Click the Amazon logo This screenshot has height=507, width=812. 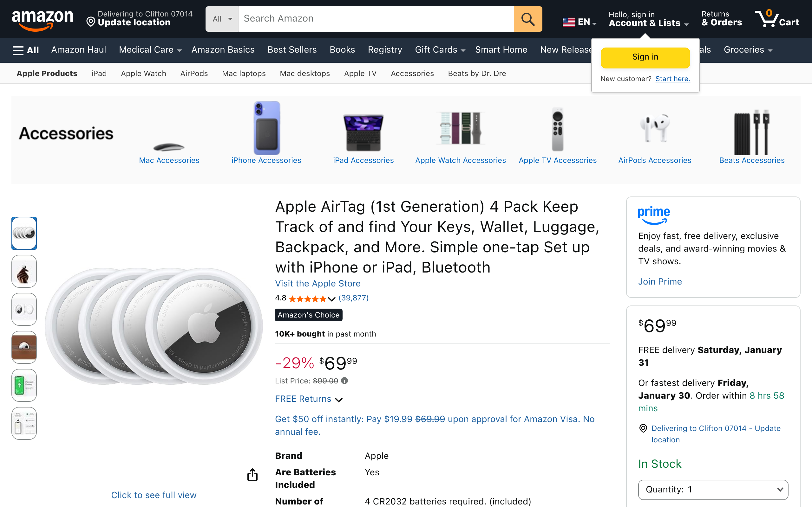[x=42, y=19]
